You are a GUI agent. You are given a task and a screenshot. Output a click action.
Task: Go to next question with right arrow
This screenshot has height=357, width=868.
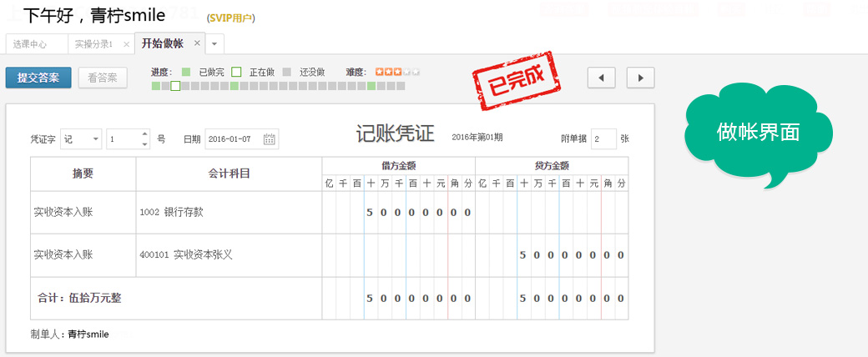[x=640, y=78]
